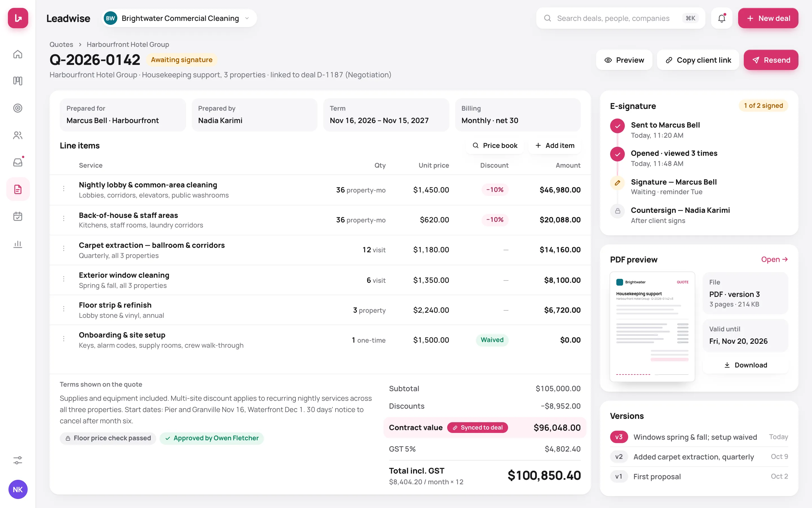This screenshot has height=508, width=812.
Task: Select version v1 First proposal
Action: 699,476
